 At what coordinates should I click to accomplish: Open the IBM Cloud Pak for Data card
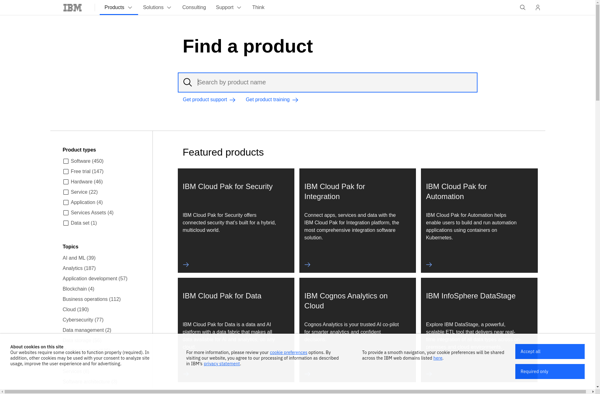tap(236, 306)
